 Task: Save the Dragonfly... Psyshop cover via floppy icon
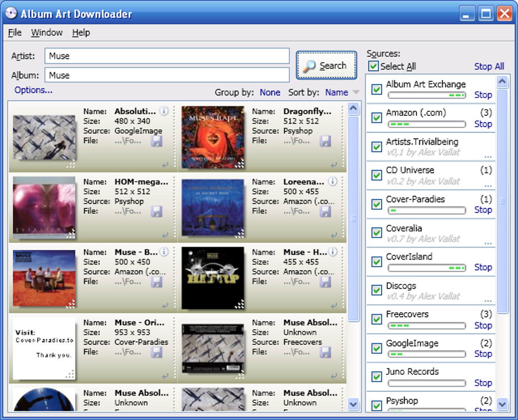pyautogui.click(x=326, y=141)
